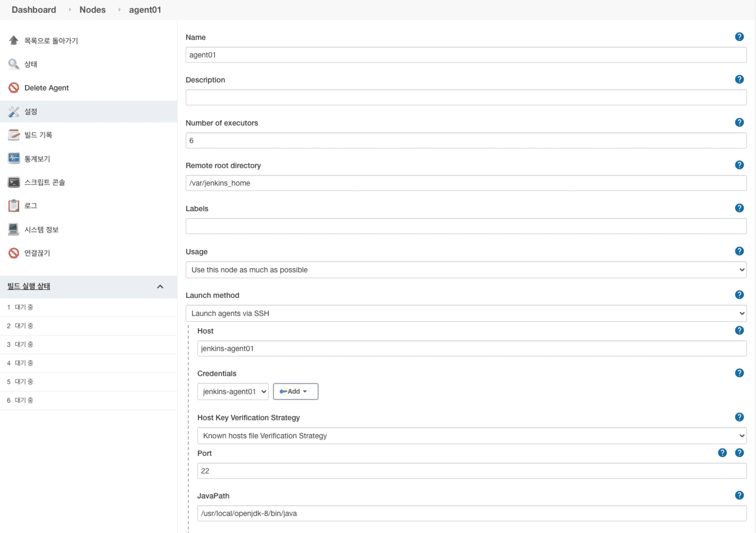Click executor row 6 대기 중

coord(89,400)
